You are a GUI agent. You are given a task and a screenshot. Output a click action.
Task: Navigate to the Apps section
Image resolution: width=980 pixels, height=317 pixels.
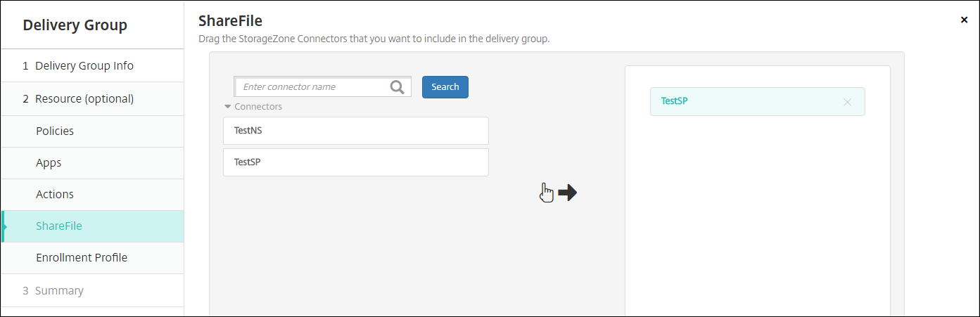[49, 162]
